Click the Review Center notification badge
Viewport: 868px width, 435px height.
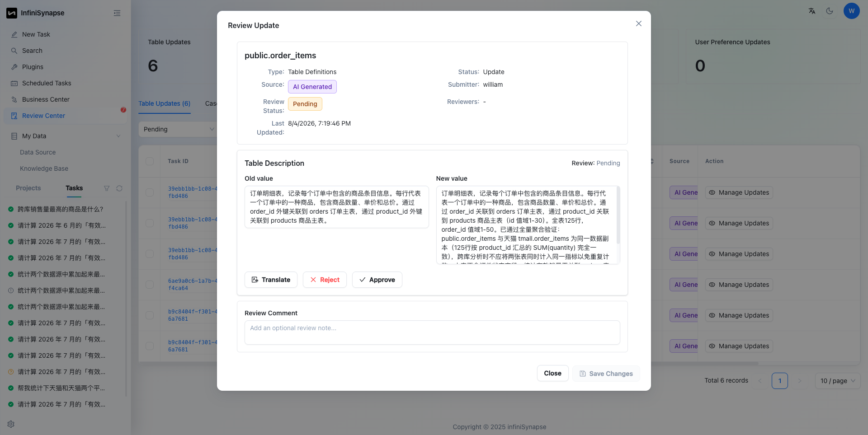[123, 110]
